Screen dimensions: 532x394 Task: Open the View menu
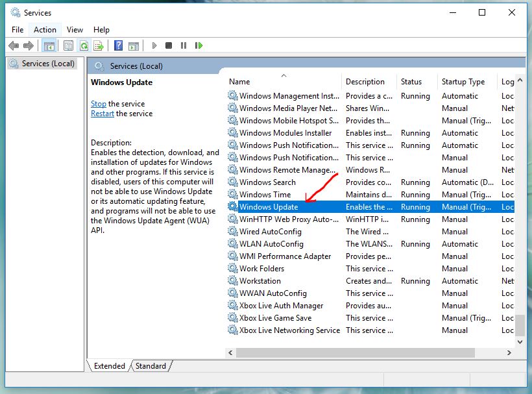[x=75, y=29]
